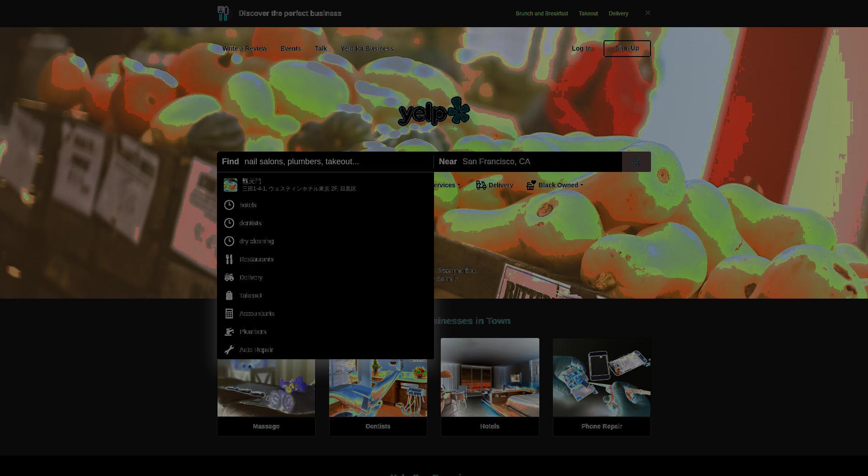Open the Events page

pos(290,48)
